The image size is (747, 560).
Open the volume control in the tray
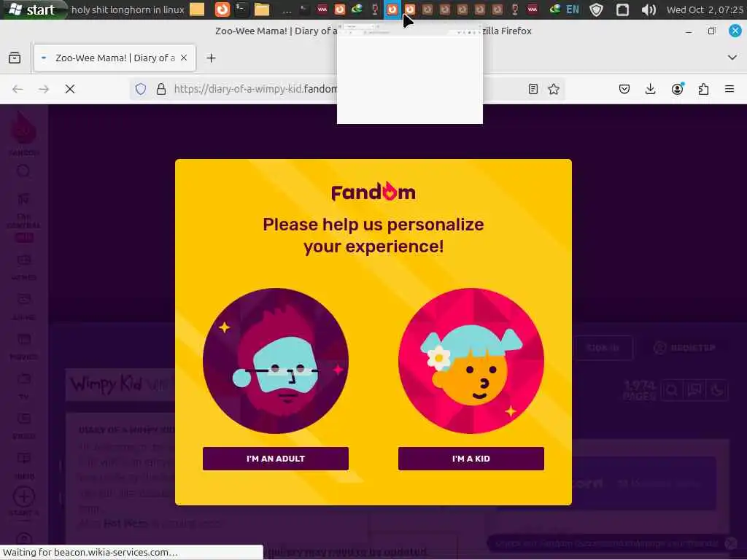click(x=649, y=9)
